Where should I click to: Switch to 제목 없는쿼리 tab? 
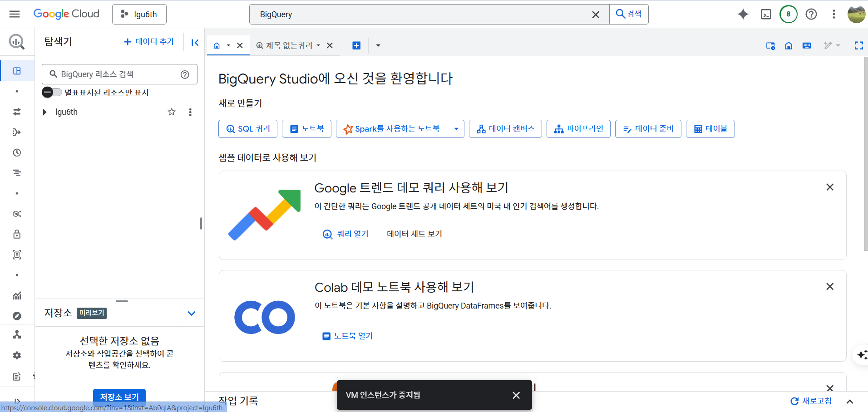[x=285, y=45]
